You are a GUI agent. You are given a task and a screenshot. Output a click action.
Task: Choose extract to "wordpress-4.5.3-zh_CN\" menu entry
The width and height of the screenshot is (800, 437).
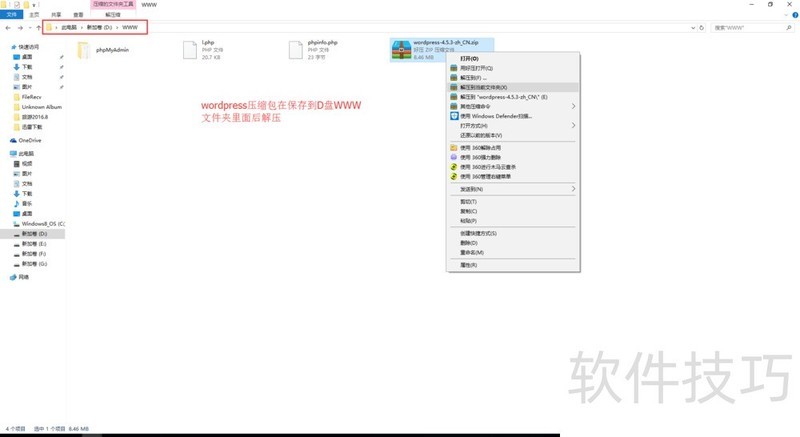click(513, 97)
